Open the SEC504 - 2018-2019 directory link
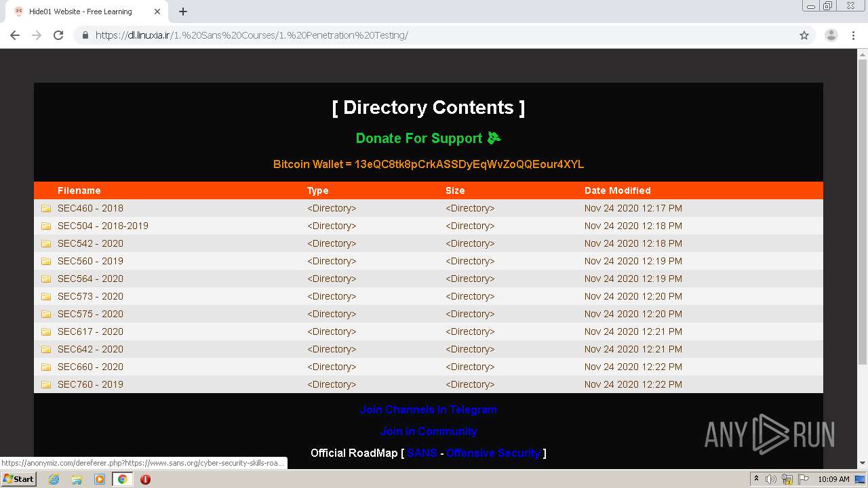868x488 pixels. coord(103,226)
